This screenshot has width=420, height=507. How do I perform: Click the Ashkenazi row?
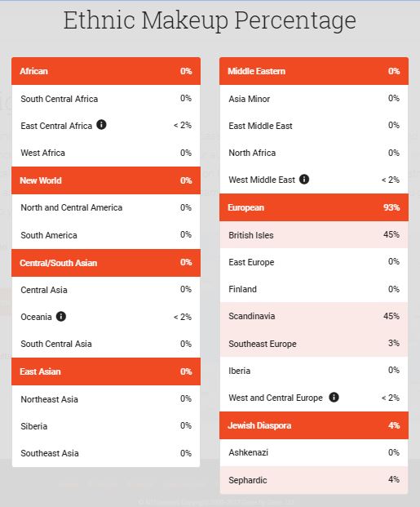click(314, 452)
